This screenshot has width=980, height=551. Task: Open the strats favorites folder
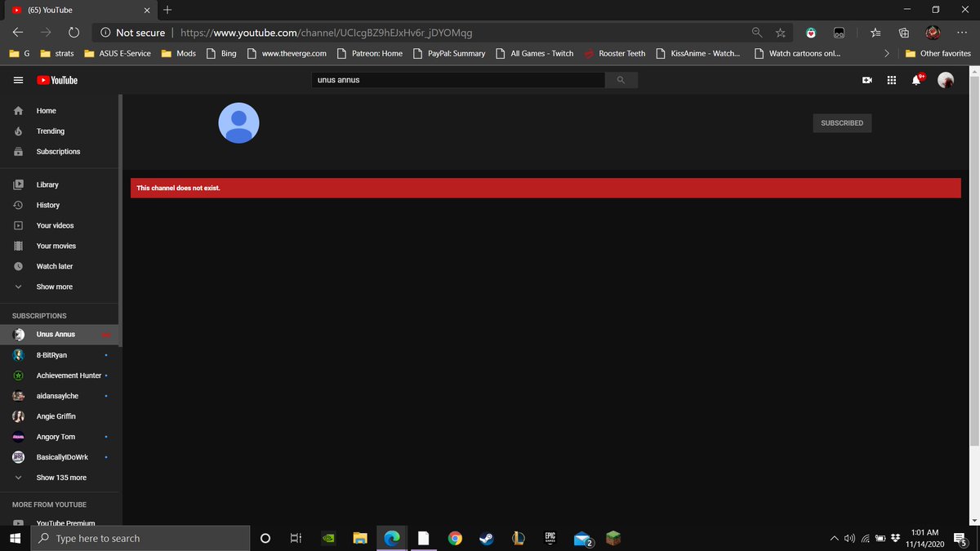57,53
